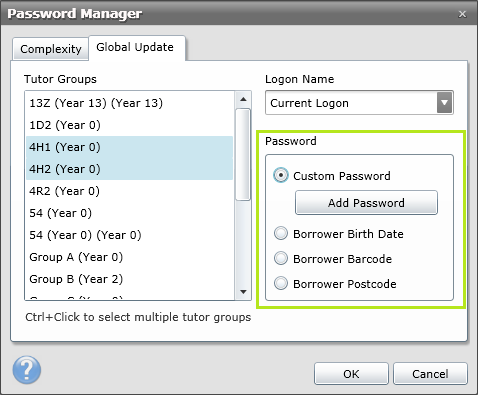Select tutor group 13Z (Year 13)
Screen dimensions: 478x395
(130, 103)
